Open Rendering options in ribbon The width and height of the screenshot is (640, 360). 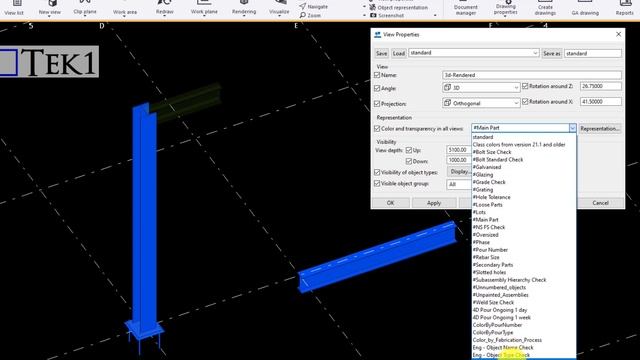tap(244, 8)
